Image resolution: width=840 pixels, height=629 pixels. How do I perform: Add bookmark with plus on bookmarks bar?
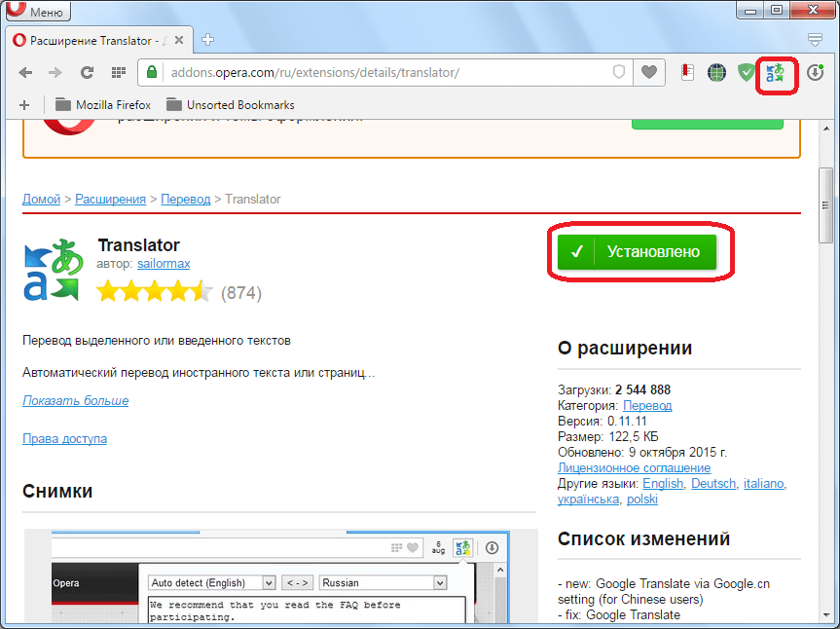point(24,105)
